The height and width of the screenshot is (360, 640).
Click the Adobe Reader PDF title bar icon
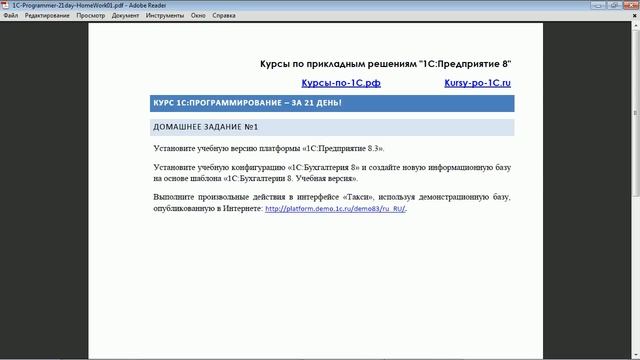5,5
